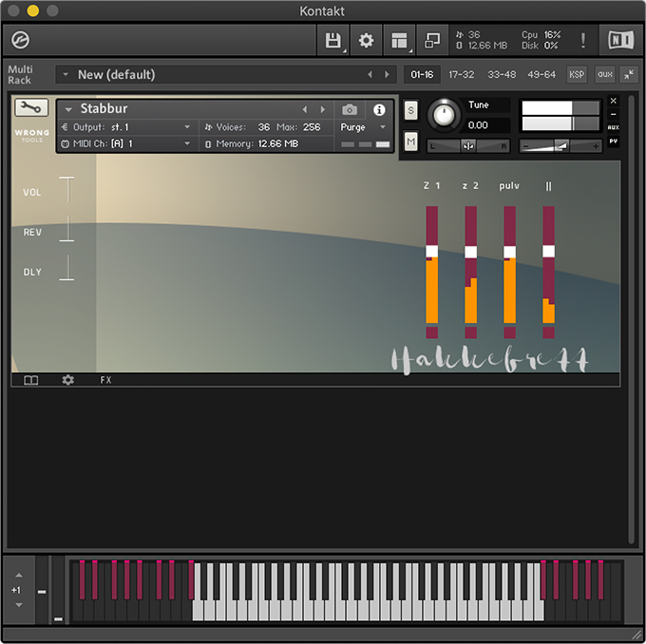Image resolution: width=646 pixels, height=644 pixels.
Task: Open the workspace layout panel icon
Action: (399, 41)
